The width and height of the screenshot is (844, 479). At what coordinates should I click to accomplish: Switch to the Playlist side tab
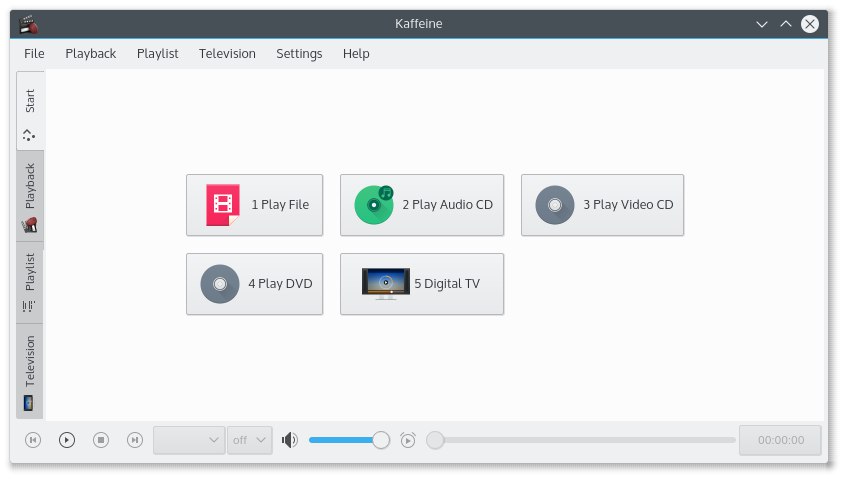click(x=30, y=283)
